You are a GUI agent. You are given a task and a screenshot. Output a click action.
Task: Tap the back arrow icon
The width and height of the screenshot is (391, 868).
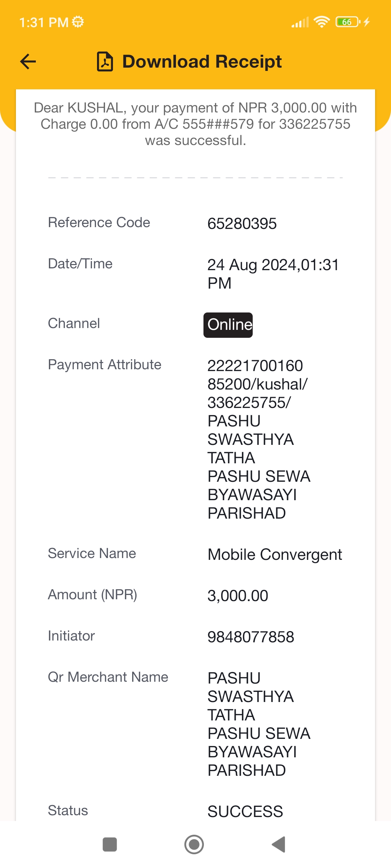pos(28,61)
